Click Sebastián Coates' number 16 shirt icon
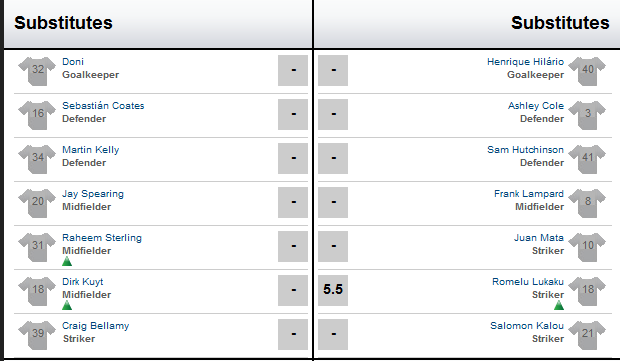Screen dimensions: 620x361 click(37, 115)
